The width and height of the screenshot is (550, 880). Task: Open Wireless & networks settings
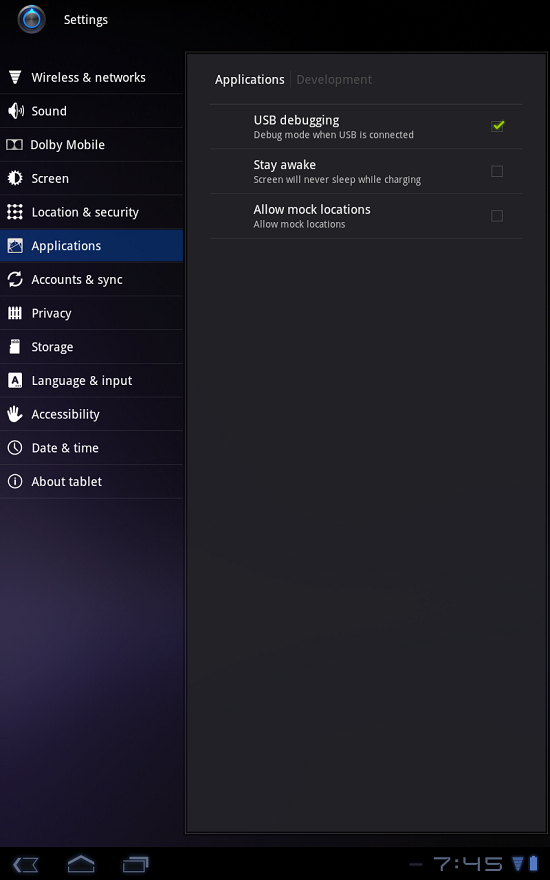tap(91, 77)
